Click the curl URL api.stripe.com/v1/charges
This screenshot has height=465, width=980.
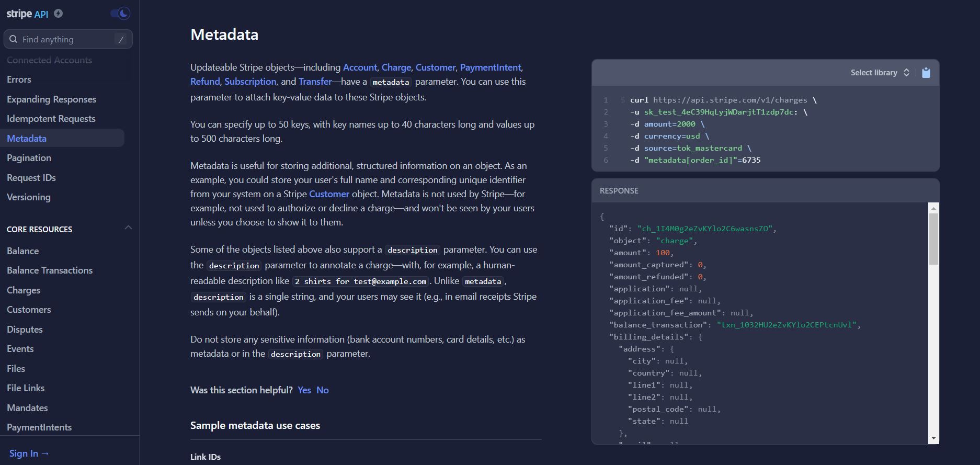(730, 100)
